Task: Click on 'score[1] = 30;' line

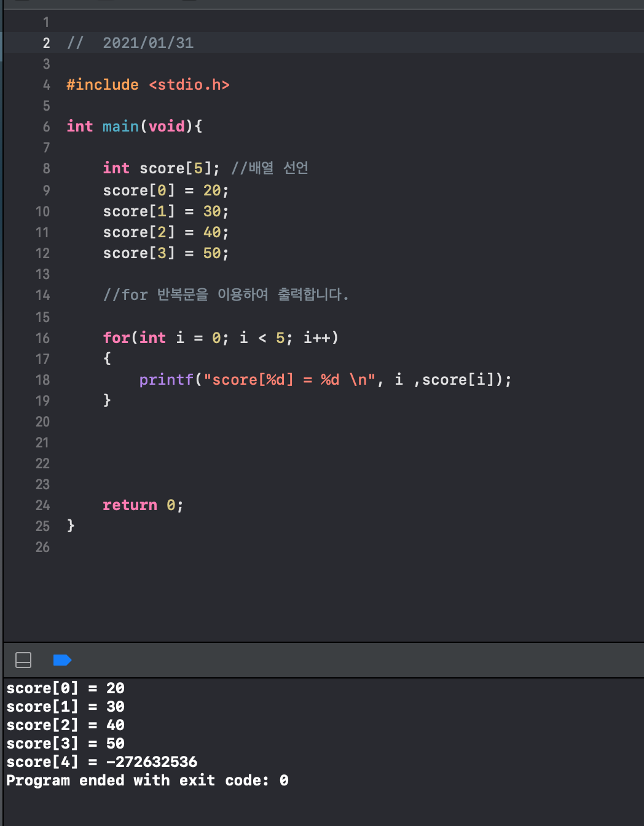Action: click(x=166, y=211)
